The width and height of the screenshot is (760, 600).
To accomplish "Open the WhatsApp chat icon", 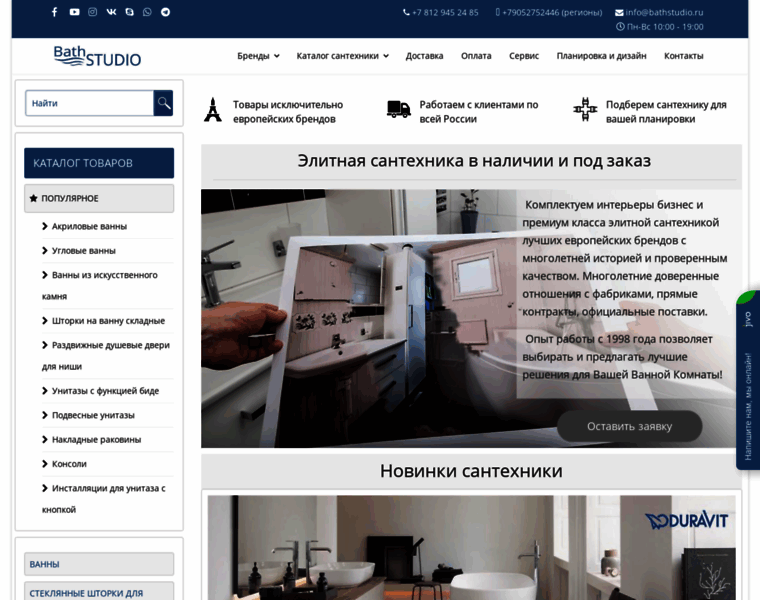I will pos(147,12).
